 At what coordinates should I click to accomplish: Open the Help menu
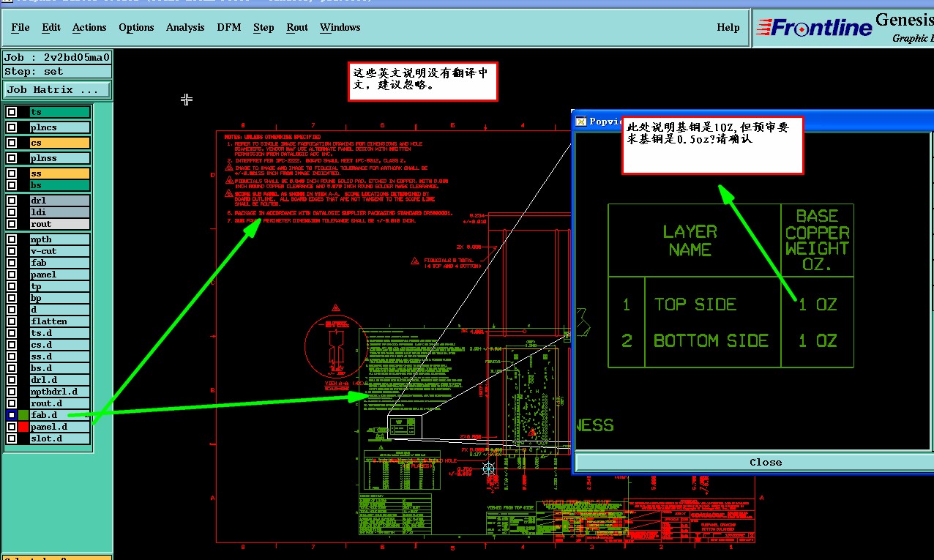point(728,27)
